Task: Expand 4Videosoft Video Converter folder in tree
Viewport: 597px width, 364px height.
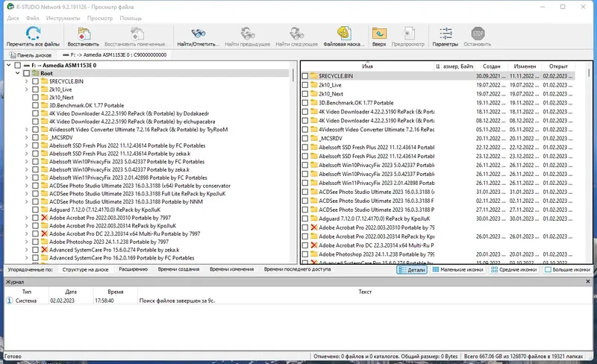Action: pyautogui.click(x=26, y=130)
